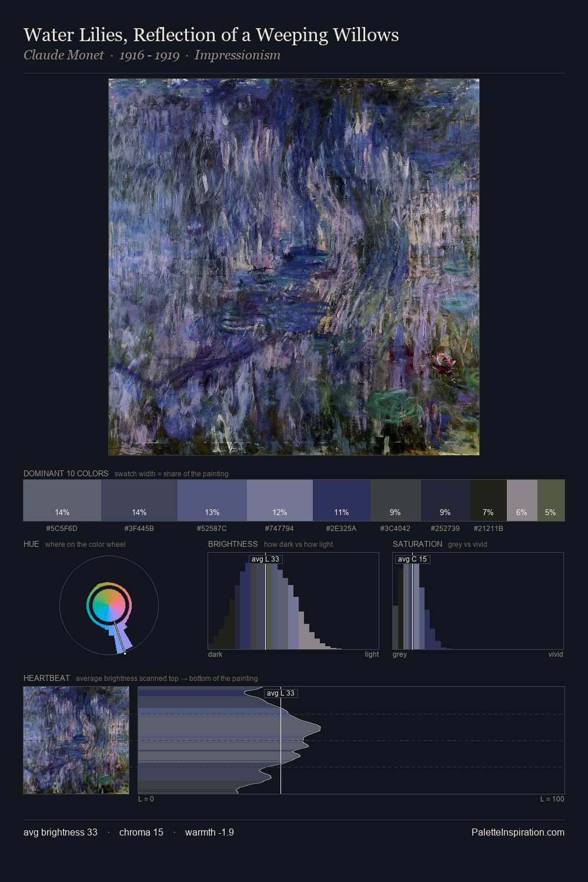Click the 'grey' axis label
This screenshot has height=882, width=588.
400,654
